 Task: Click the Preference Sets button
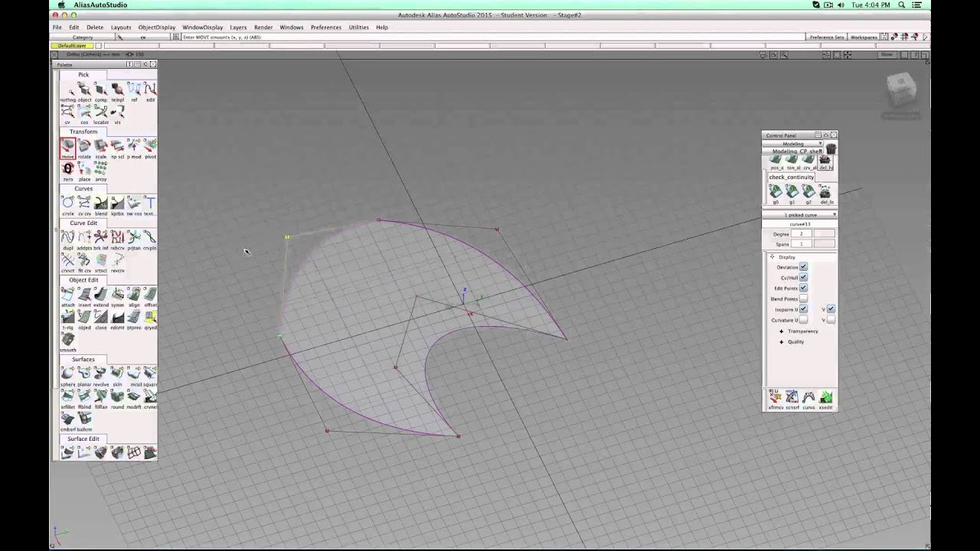click(827, 37)
